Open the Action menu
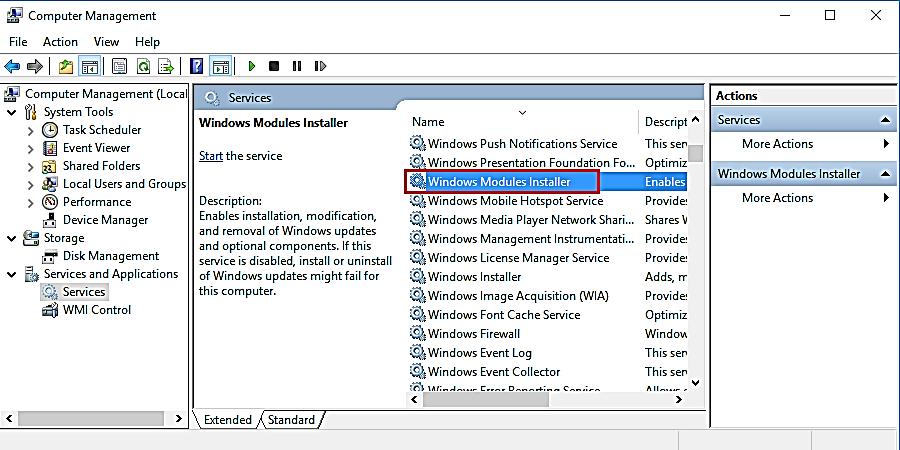This screenshot has height=450, width=900. (x=60, y=42)
